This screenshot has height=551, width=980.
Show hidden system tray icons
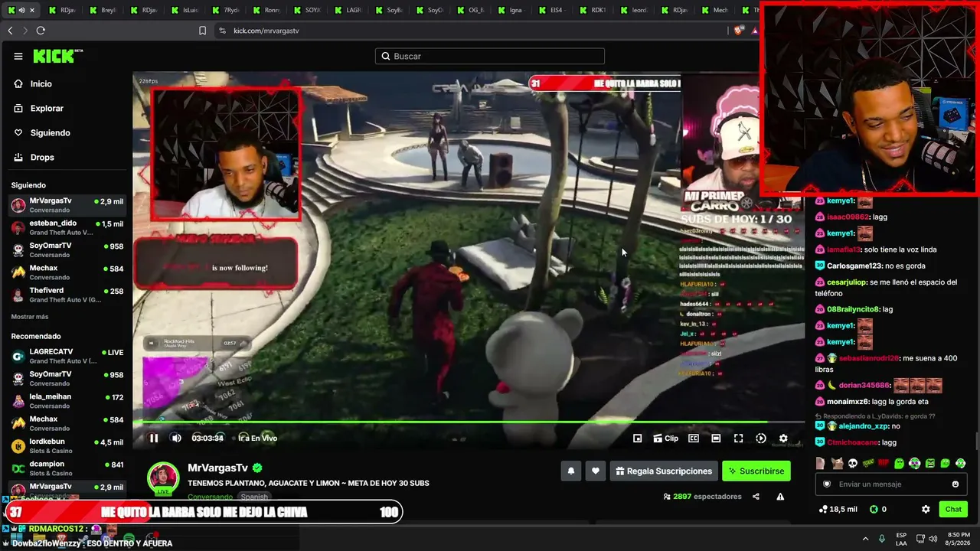pyautogui.click(x=865, y=538)
